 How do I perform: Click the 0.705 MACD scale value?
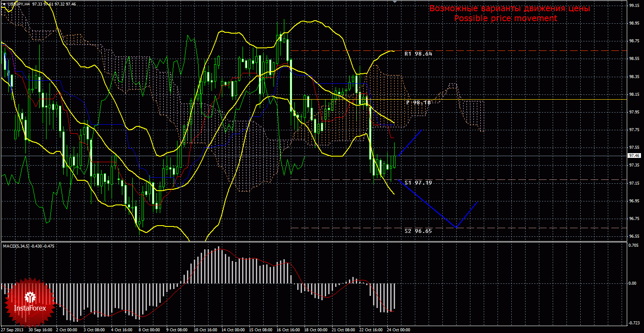(633, 245)
